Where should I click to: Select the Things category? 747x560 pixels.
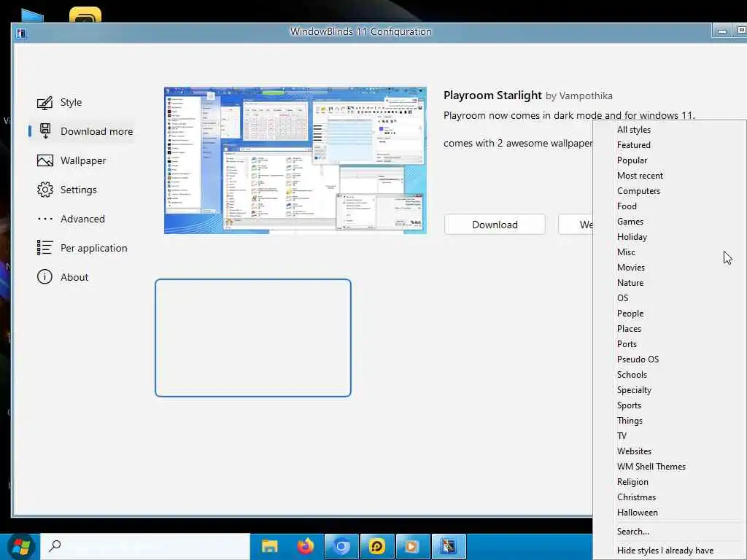point(630,421)
